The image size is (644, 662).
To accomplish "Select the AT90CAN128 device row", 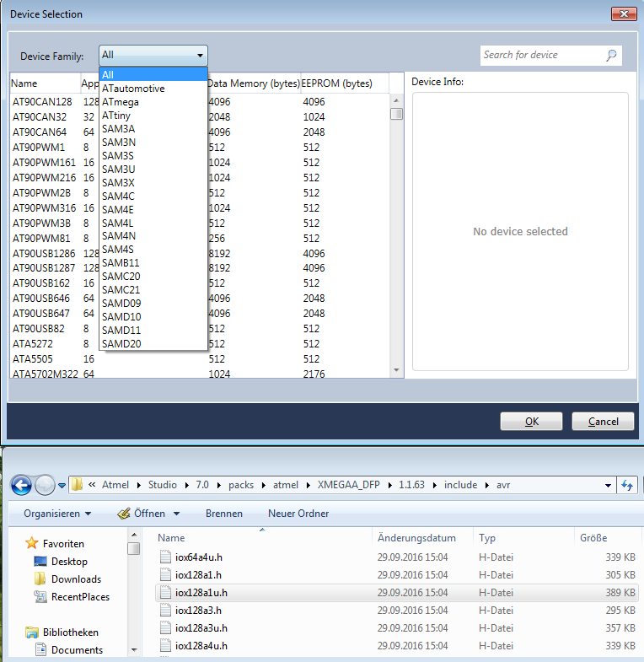I will (199, 102).
